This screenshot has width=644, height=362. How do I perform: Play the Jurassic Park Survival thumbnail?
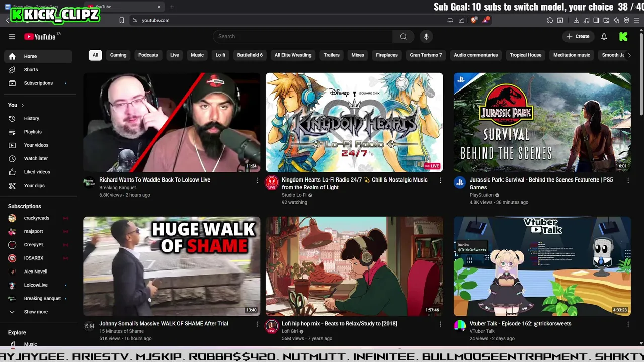(542, 123)
